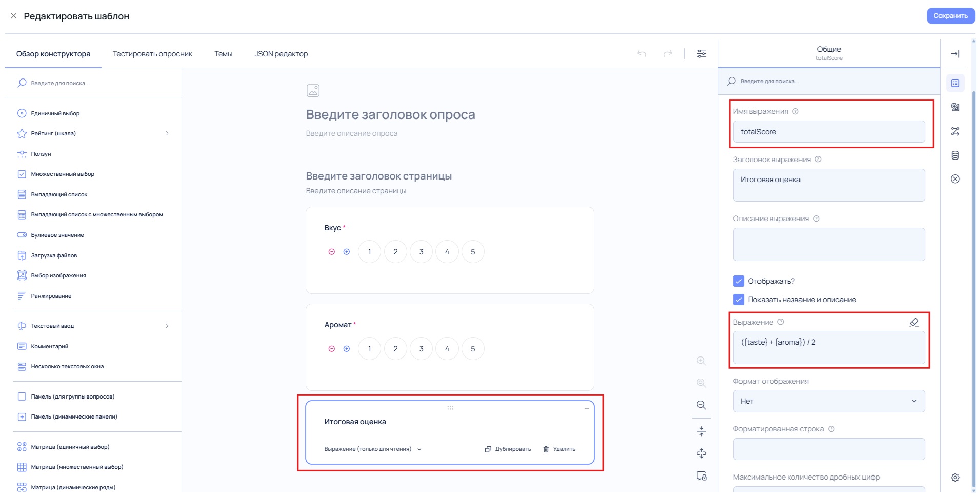
Task: Open the Data database sidebar icon
Action: click(955, 155)
